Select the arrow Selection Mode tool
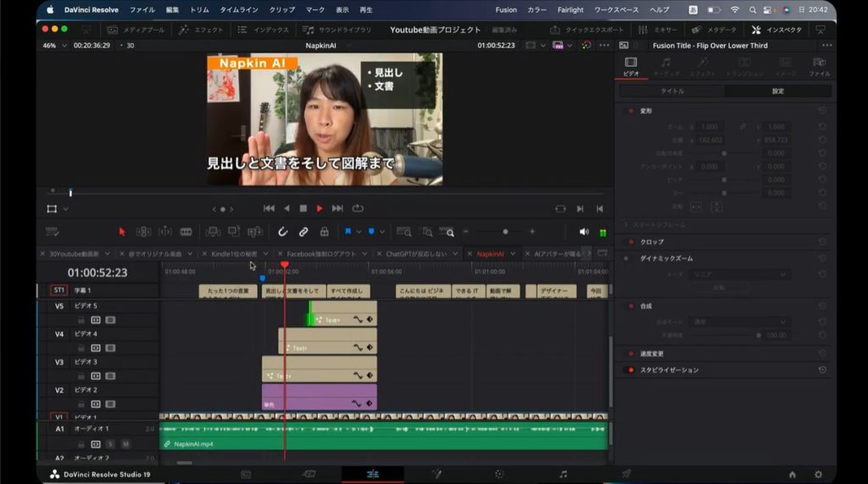 [122, 231]
